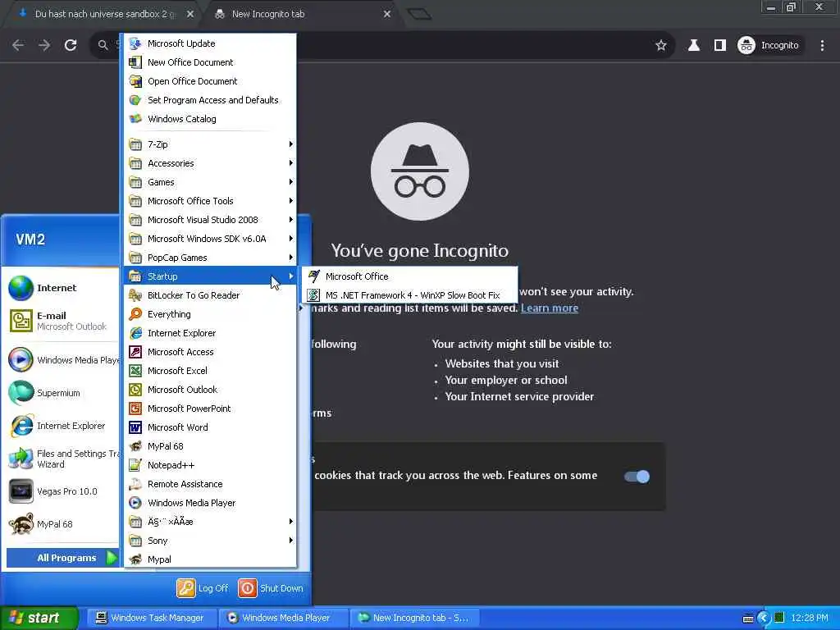Select Microsoft Office in Startup submenu
Image resolution: width=840 pixels, height=630 pixels.
(410, 276)
